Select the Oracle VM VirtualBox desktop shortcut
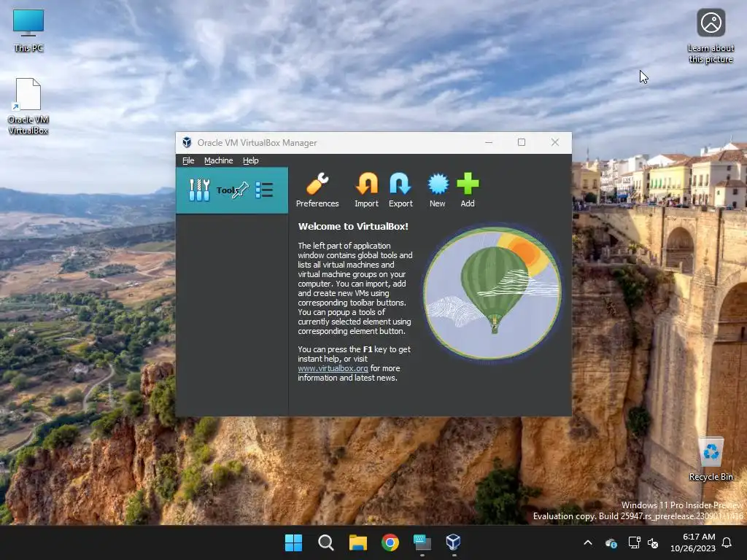This screenshot has width=747, height=560. pos(28,106)
